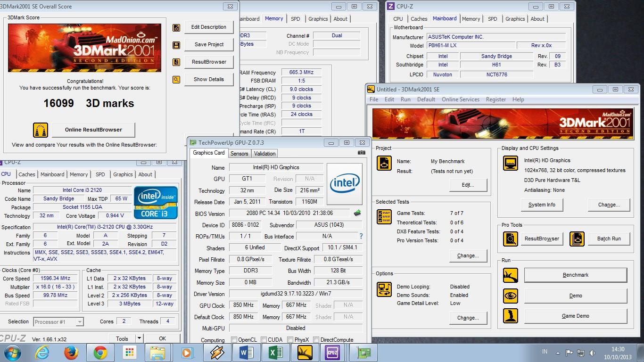Click the Benchmark run icon
644x362 pixels.
click(x=511, y=275)
